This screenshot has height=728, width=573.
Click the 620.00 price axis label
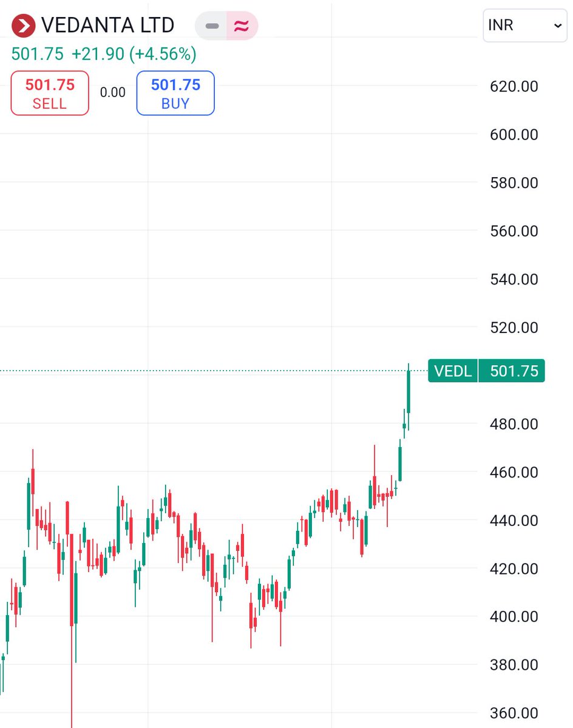pyautogui.click(x=514, y=87)
